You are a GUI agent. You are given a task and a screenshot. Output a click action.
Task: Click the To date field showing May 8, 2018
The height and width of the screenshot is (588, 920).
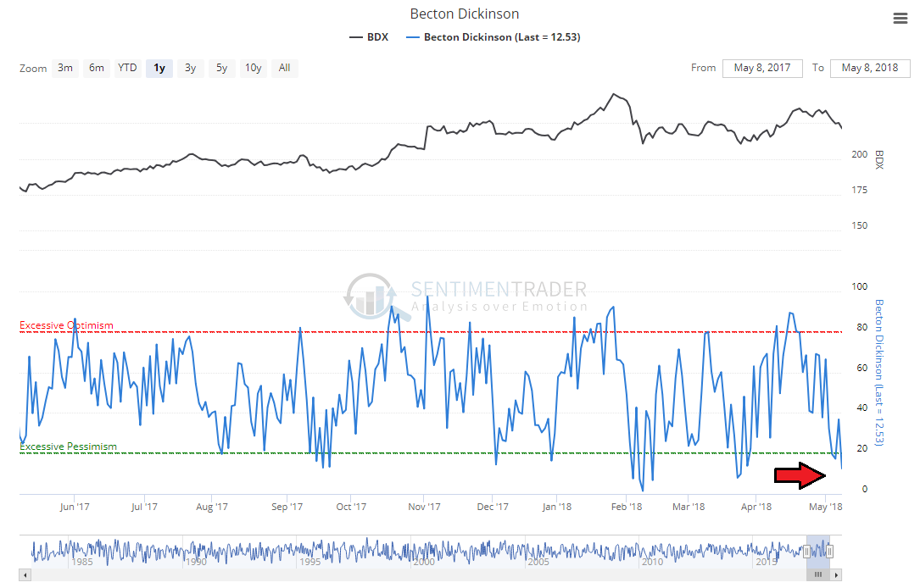click(x=869, y=68)
